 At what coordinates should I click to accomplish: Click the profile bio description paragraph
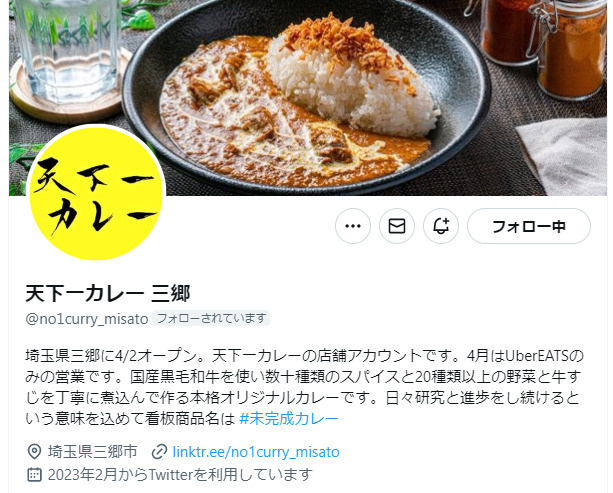coord(304,387)
